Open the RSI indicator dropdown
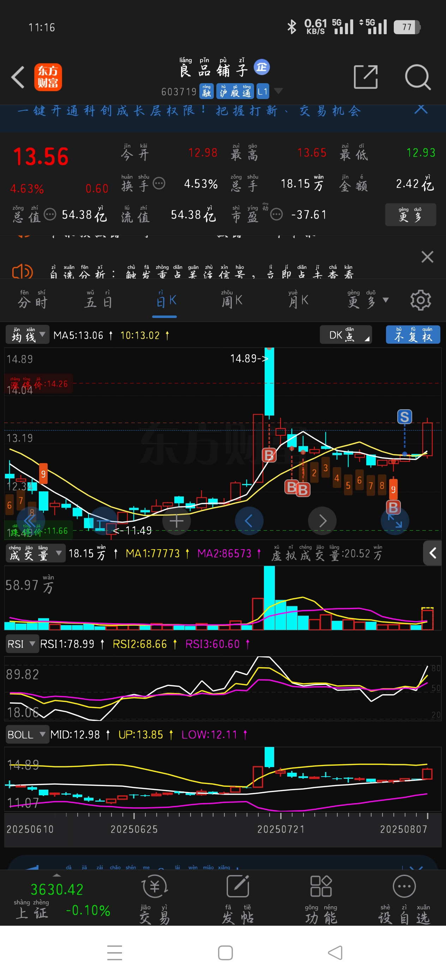Image resolution: width=446 pixels, height=980 pixels. click(22, 644)
